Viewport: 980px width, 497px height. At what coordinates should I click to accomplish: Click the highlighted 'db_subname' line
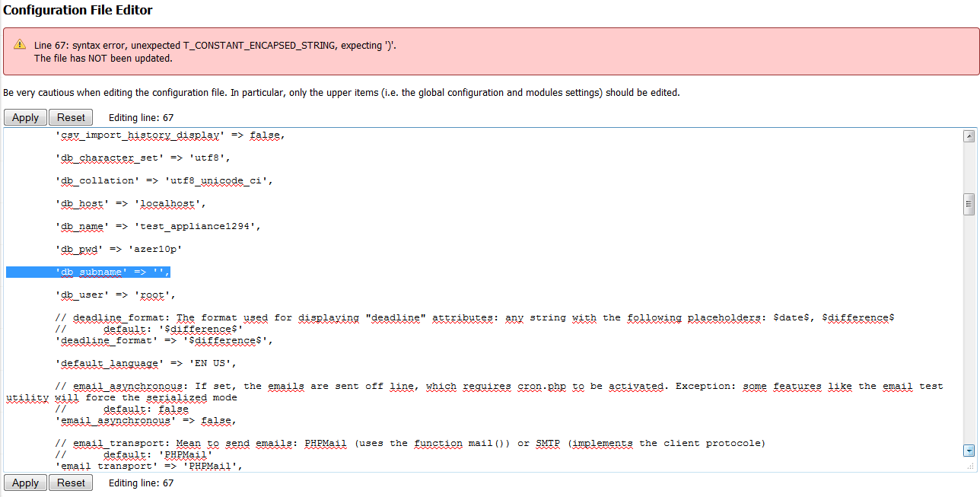[x=113, y=272]
